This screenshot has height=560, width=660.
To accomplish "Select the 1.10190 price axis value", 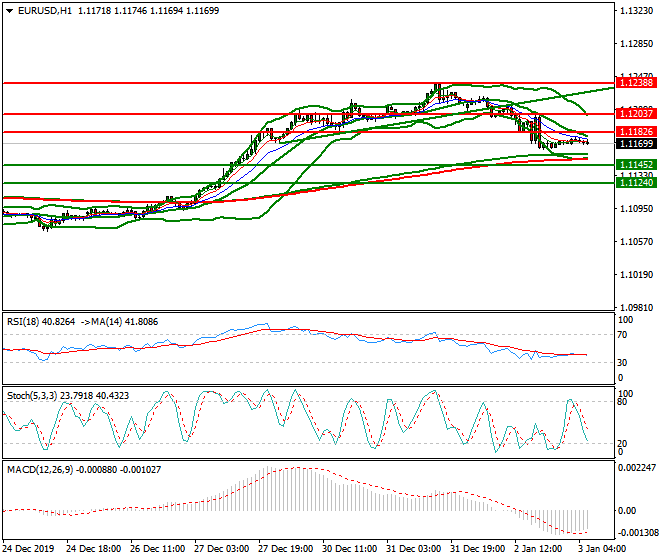I will pyautogui.click(x=637, y=275).
